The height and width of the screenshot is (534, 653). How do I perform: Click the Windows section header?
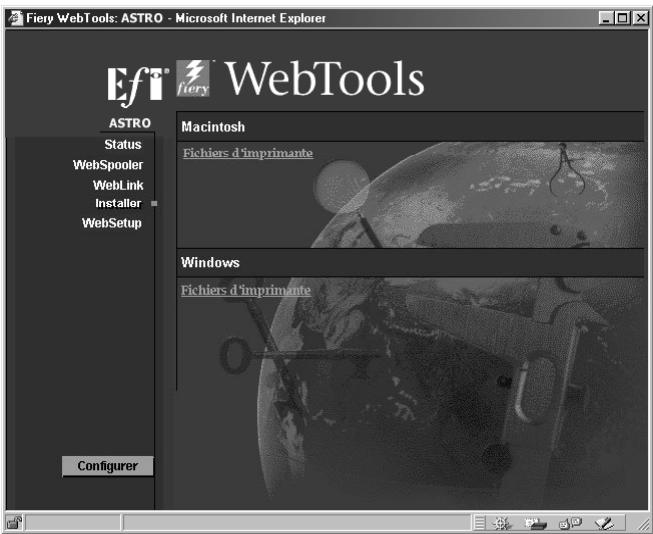(x=410, y=262)
